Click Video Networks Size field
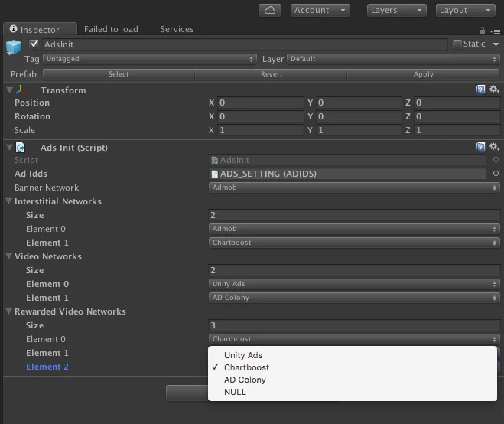Screen dimensions: 504x424 (354, 270)
